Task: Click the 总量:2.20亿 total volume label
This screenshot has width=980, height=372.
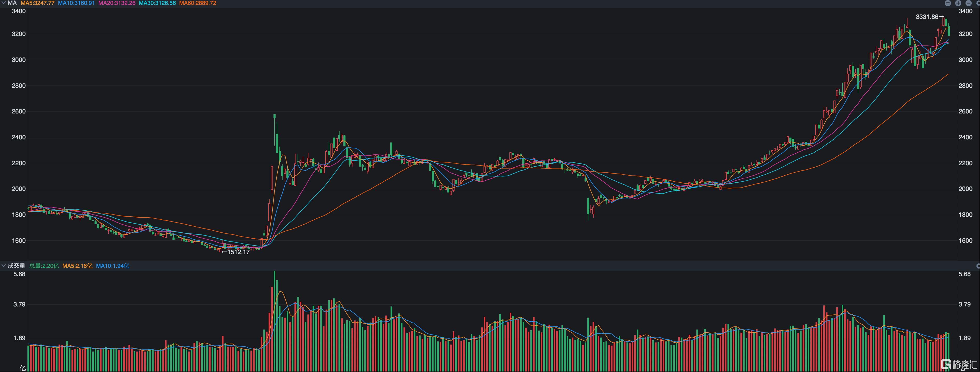Action: (44, 266)
